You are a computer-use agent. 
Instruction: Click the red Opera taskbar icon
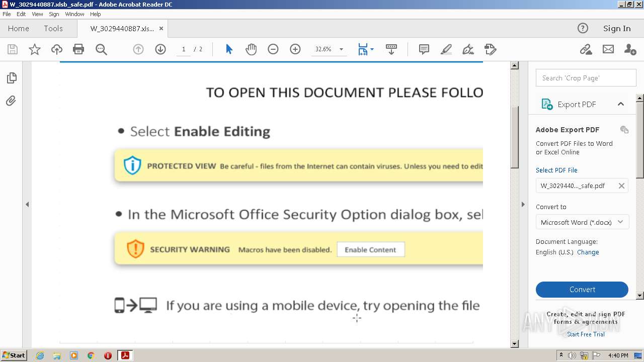pyautogui.click(x=108, y=355)
